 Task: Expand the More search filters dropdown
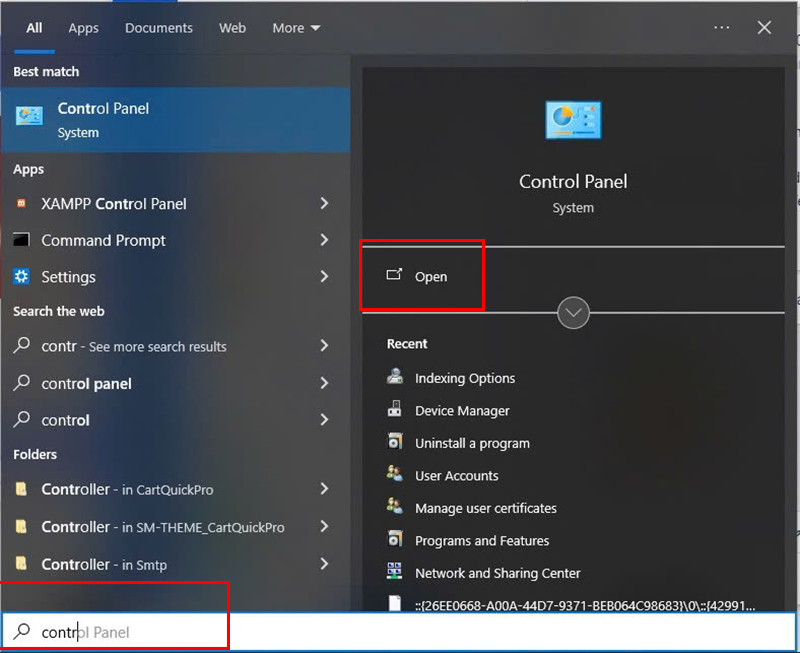[297, 28]
